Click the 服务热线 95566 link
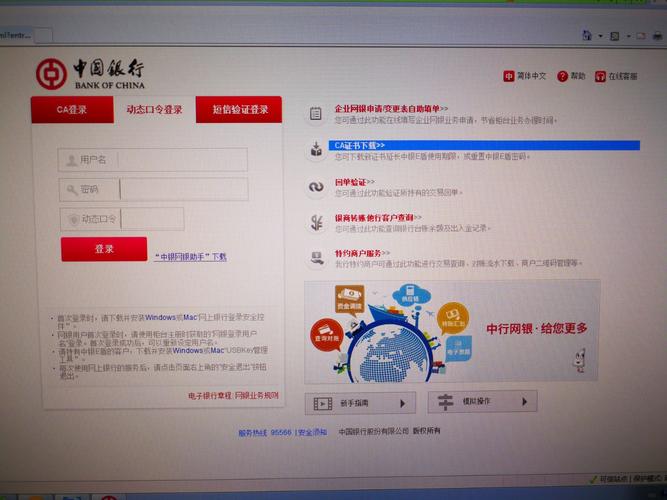667x500 pixels. (x=265, y=433)
